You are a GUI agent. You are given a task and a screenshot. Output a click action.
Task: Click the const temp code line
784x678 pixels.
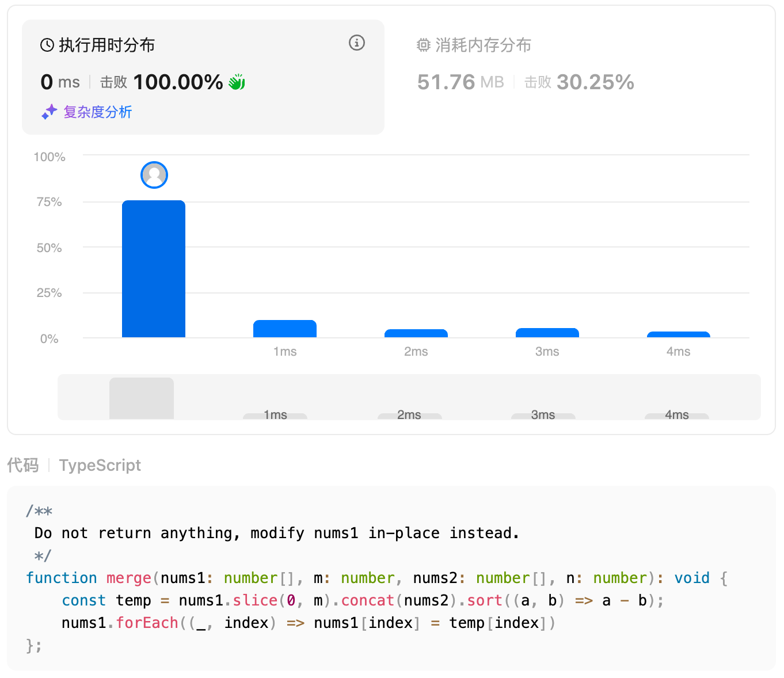[363, 600]
